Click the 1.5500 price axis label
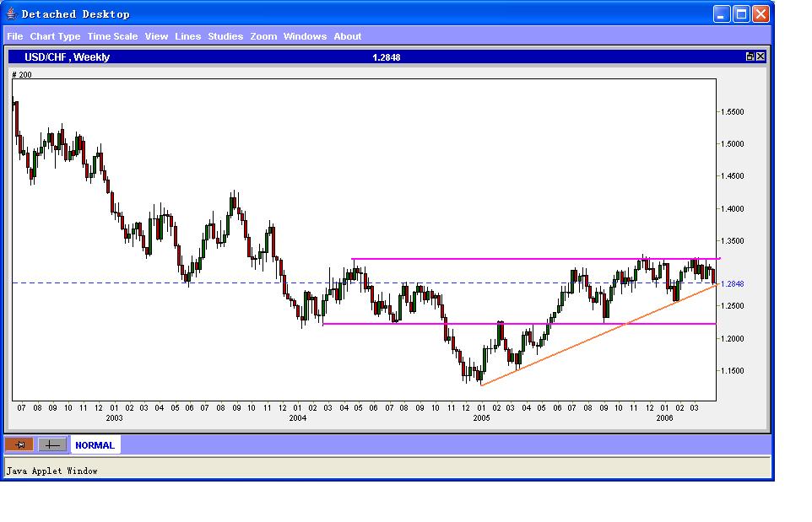Viewport: 812px width, 522px height. [x=733, y=112]
